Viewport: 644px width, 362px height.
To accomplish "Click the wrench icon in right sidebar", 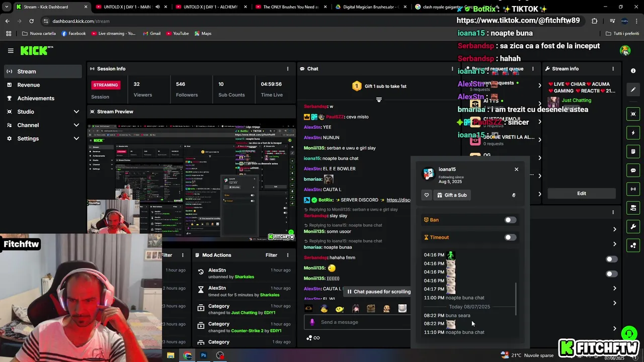I will coord(633,227).
